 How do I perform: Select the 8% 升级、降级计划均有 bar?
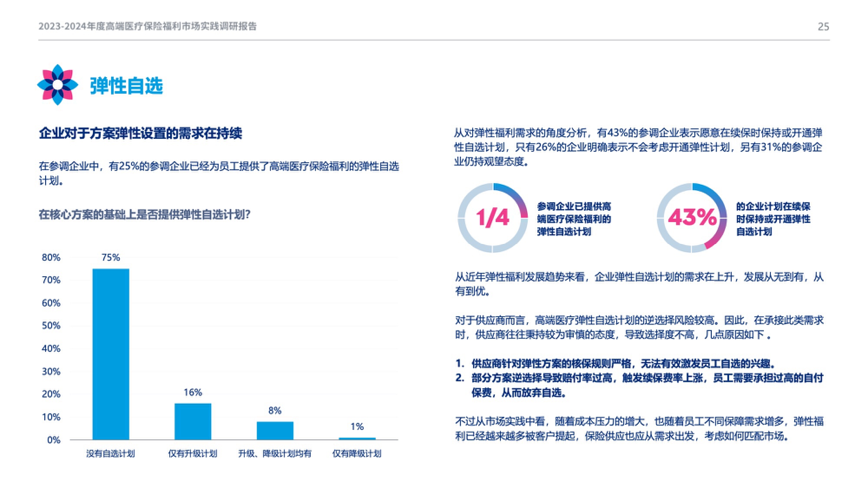275,430
